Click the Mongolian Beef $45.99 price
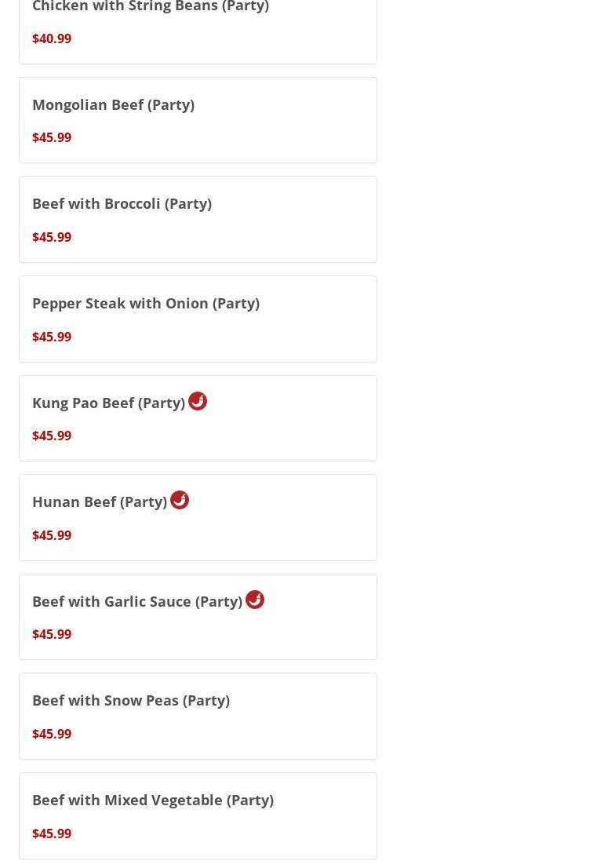The width and height of the screenshot is (604, 868). click(52, 137)
